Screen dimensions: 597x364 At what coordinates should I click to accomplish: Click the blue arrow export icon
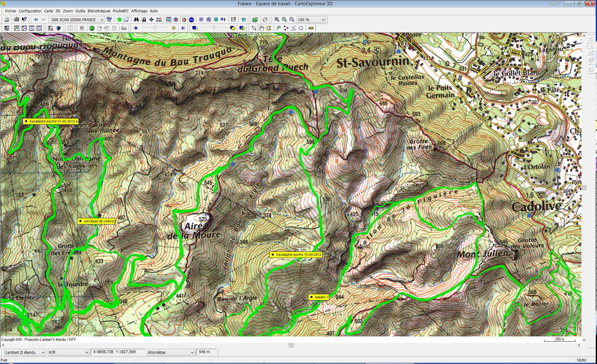(x=168, y=20)
